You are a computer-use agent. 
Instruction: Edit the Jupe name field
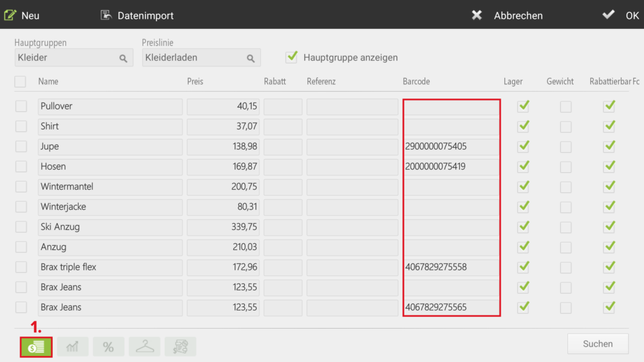pos(110,146)
